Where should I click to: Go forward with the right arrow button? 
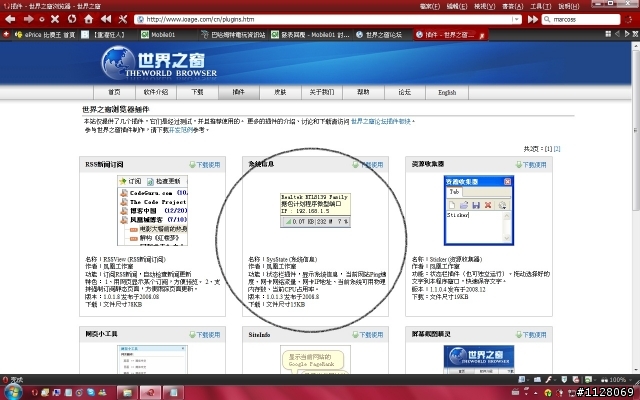[29, 19]
